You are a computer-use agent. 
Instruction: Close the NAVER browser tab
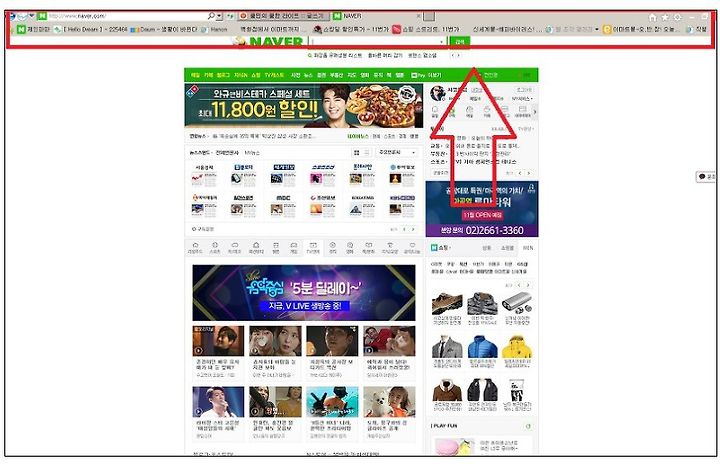click(418, 16)
